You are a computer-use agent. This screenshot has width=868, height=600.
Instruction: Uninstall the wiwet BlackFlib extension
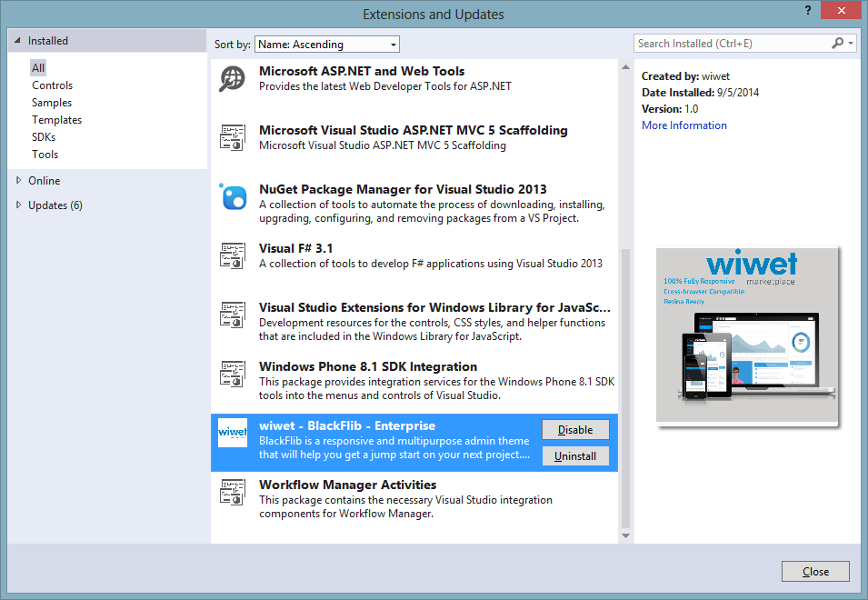point(574,456)
